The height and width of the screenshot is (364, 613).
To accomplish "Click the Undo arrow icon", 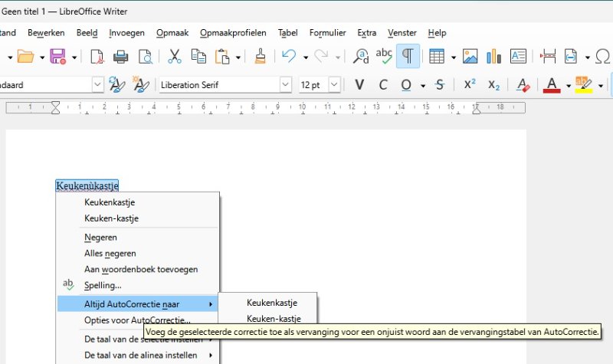I will (x=288, y=56).
